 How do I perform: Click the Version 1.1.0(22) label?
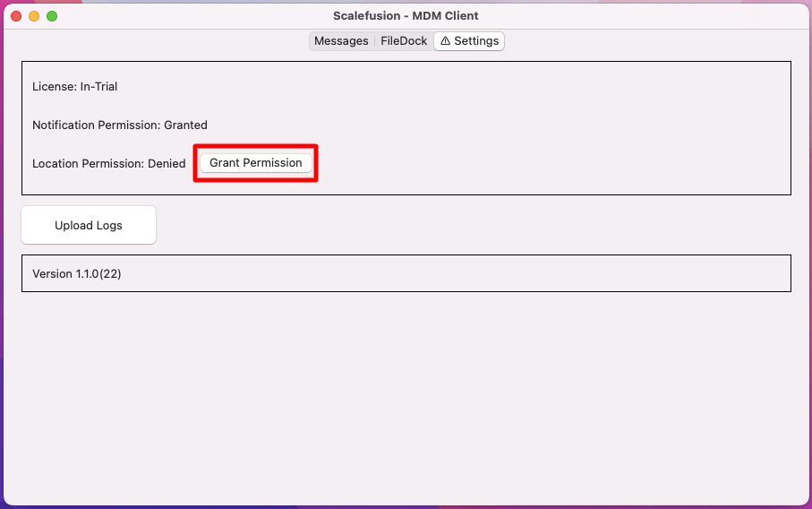77,273
